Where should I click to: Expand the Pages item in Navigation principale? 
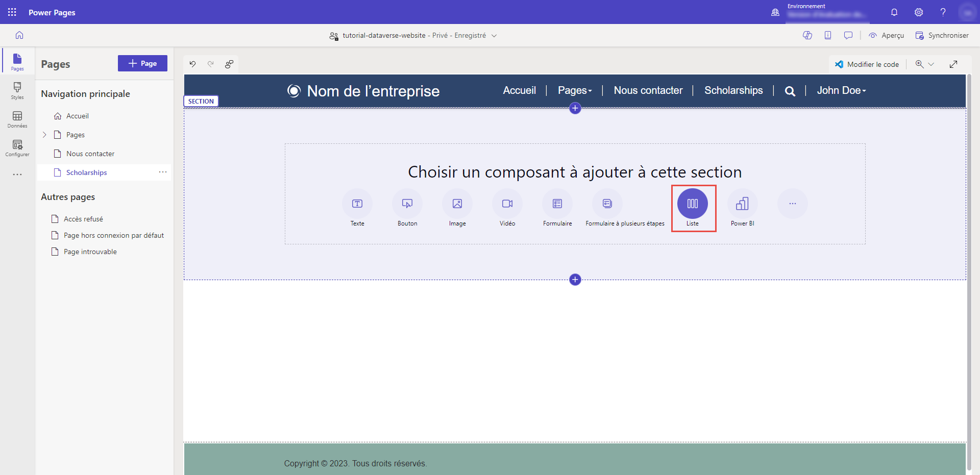click(x=44, y=134)
